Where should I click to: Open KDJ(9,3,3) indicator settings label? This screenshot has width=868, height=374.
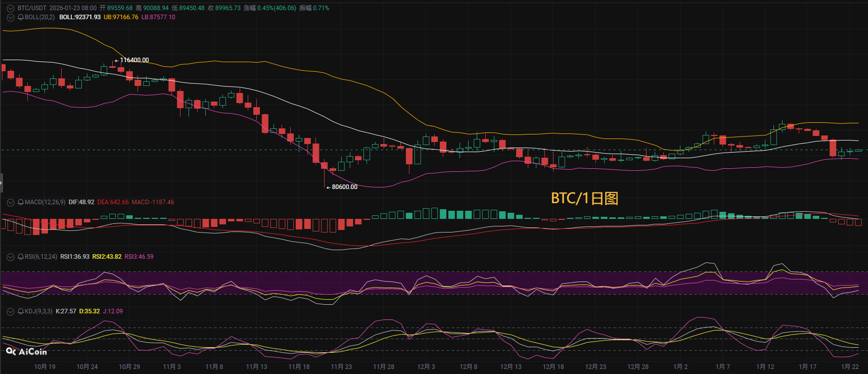[x=38, y=311]
